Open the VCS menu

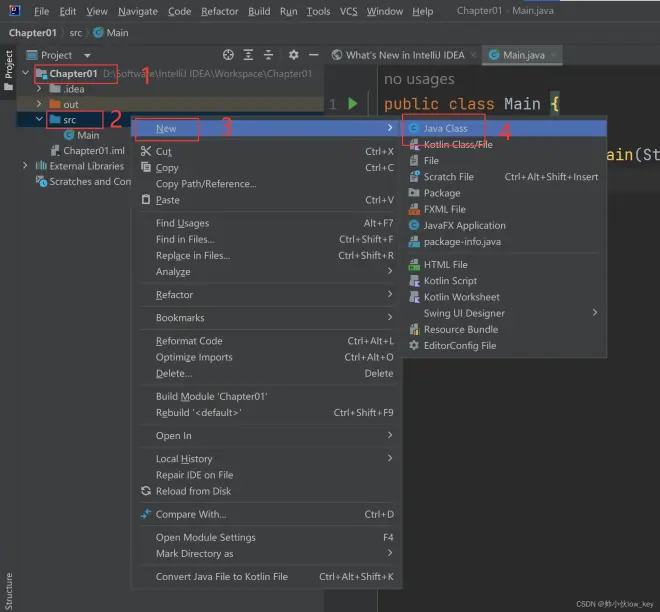[x=349, y=11]
